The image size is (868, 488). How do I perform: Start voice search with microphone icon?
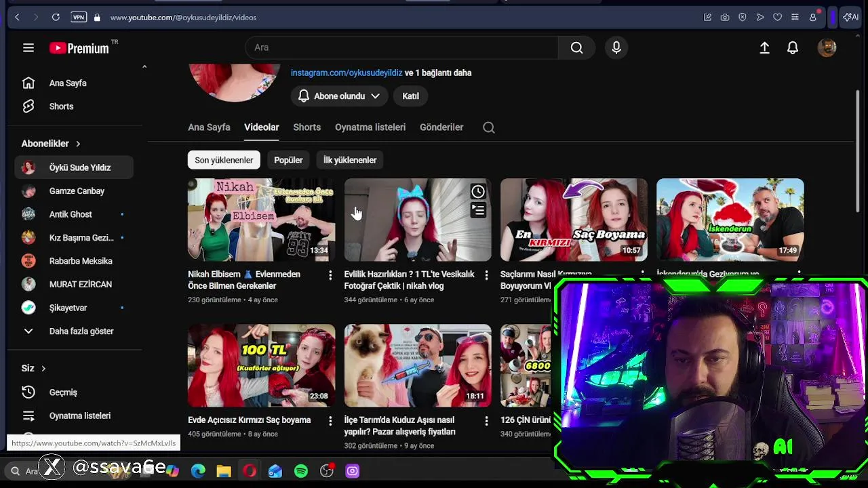616,47
